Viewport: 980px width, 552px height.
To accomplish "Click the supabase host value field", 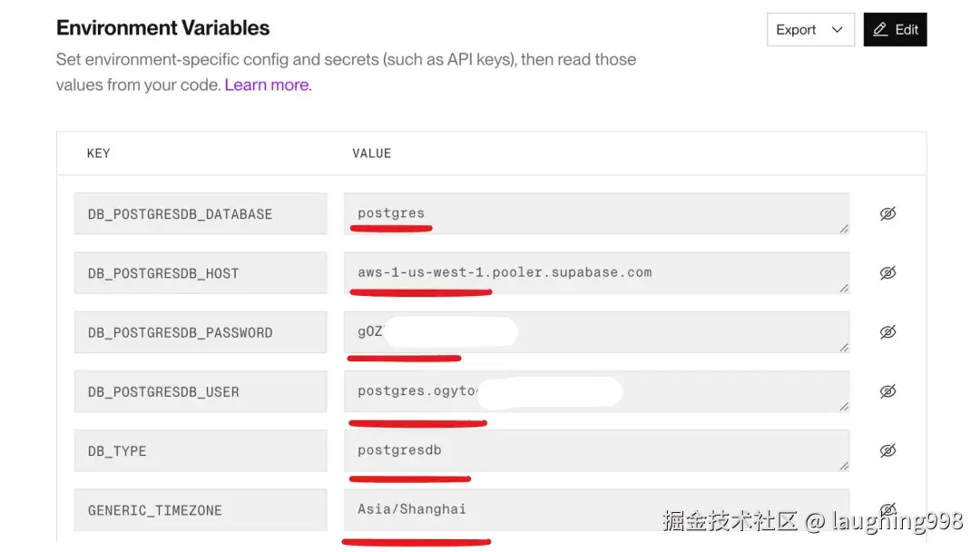I will [x=595, y=272].
